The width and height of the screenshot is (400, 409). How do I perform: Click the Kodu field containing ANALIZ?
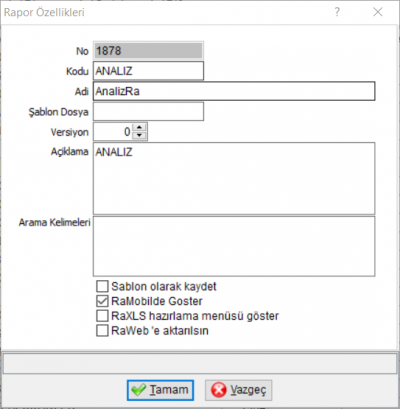[148, 71]
